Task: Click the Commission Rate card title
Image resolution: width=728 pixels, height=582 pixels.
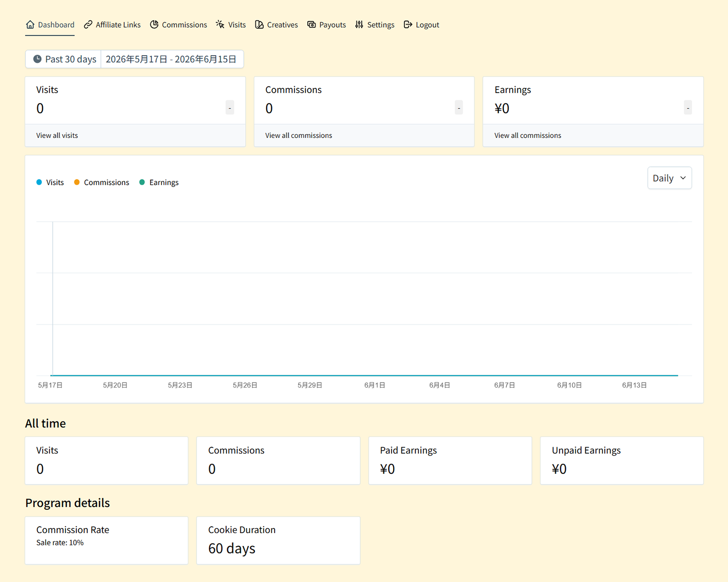Action: click(73, 530)
